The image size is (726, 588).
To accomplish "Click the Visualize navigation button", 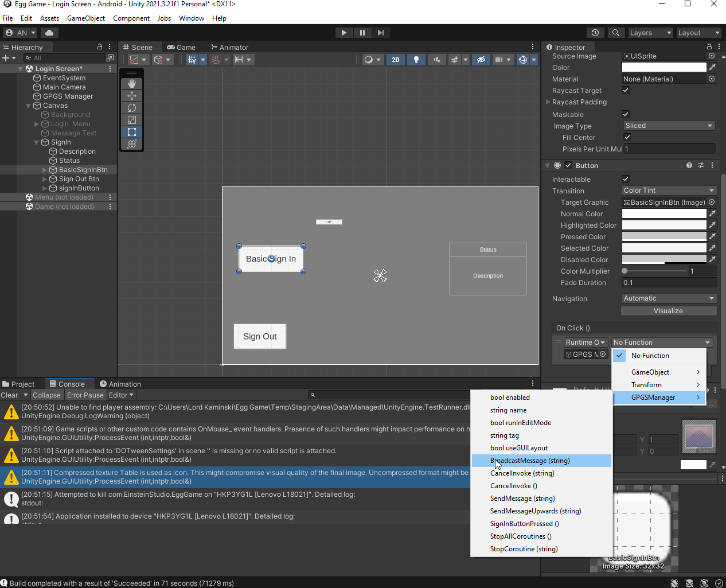I will click(x=669, y=311).
